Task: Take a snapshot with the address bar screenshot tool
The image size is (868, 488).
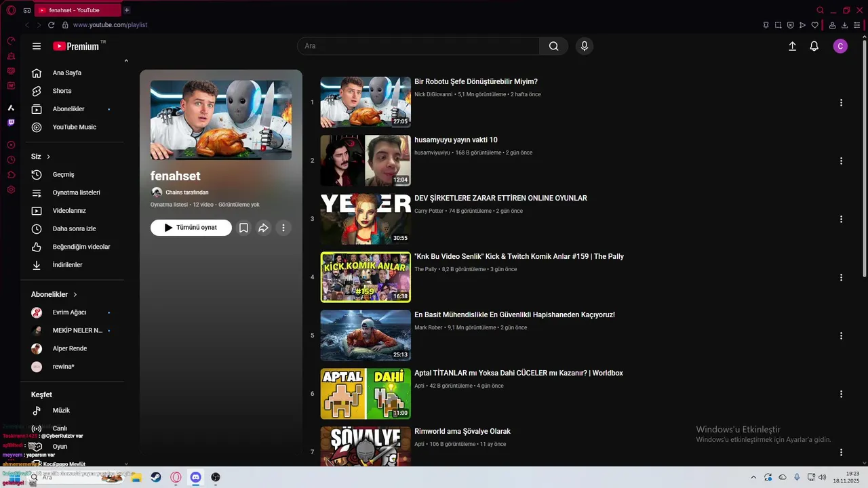Action: (778, 25)
